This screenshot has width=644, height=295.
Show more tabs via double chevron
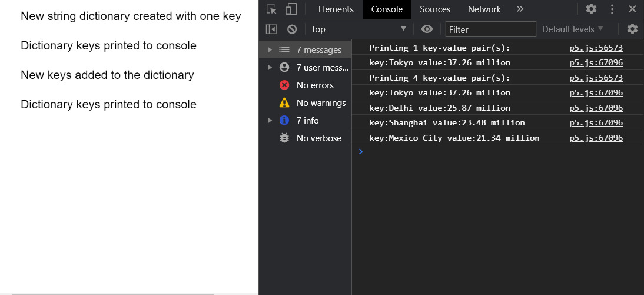[x=520, y=9]
